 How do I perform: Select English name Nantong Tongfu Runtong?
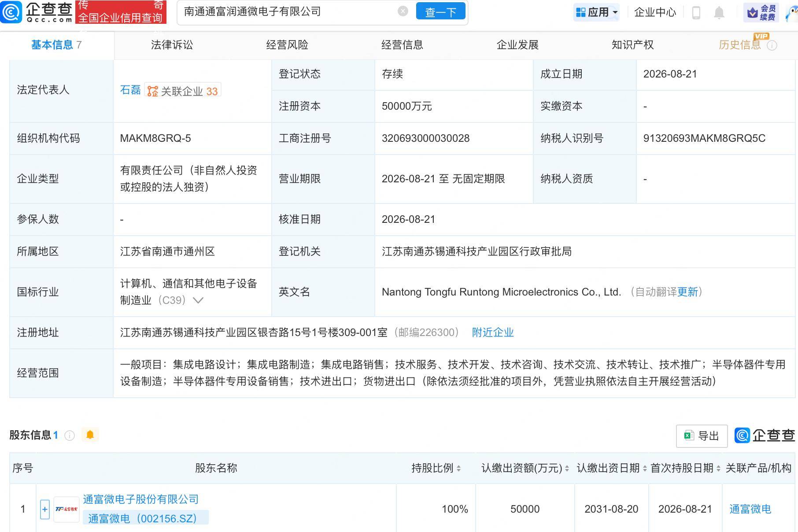click(x=501, y=292)
